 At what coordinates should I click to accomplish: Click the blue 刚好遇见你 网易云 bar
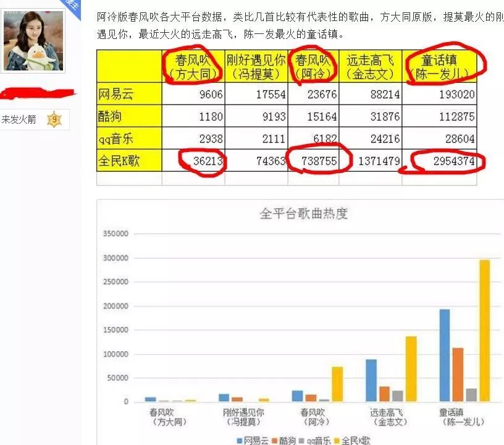224,397
